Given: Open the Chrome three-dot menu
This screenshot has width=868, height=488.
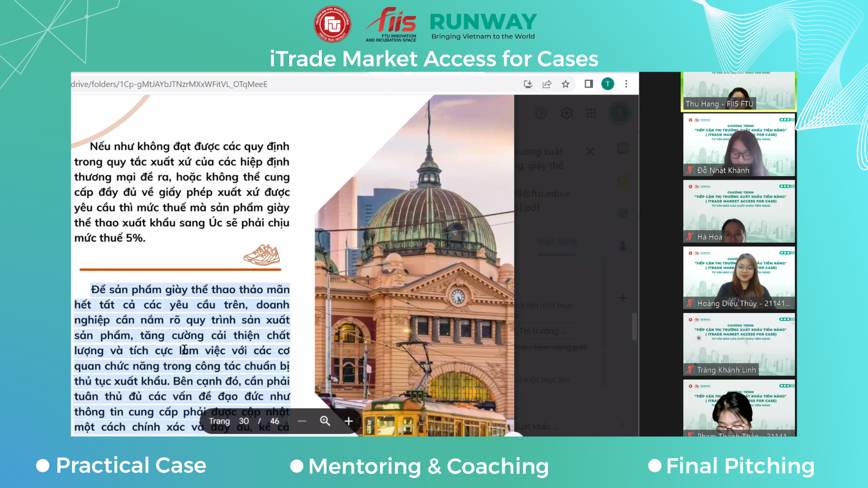Looking at the screenshot, I should 626,84.
